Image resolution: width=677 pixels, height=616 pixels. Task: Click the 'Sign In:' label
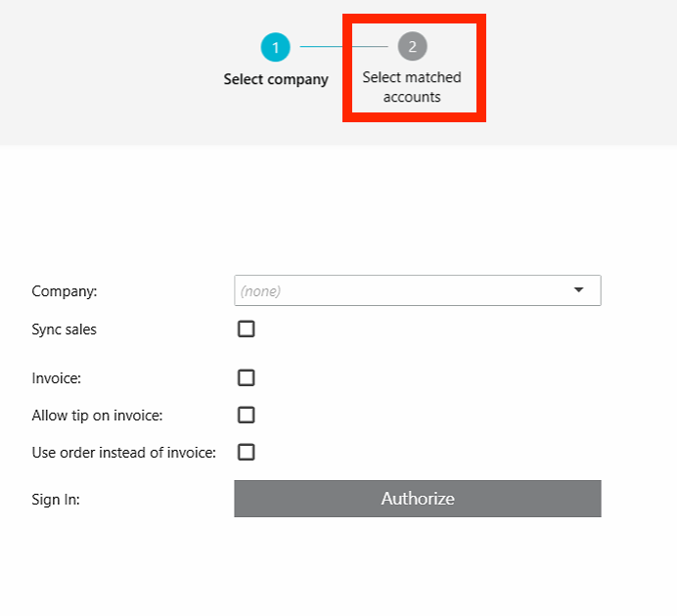56,500
